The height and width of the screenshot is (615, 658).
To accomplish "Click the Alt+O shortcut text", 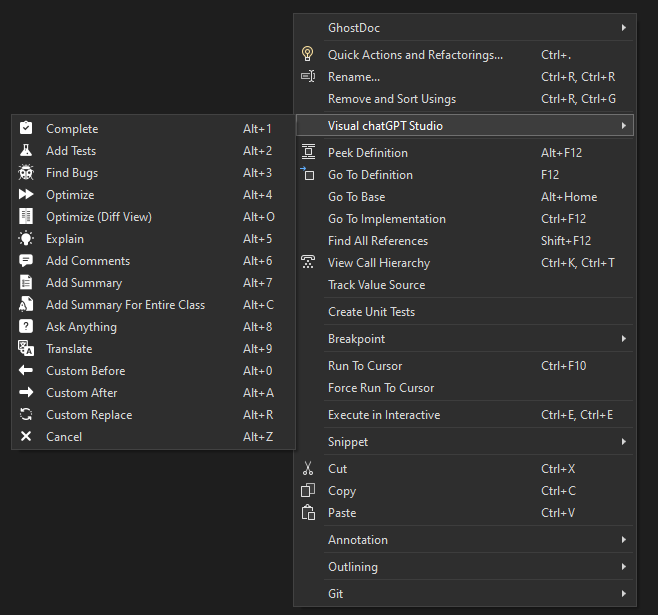I will [x=259, y=217].
